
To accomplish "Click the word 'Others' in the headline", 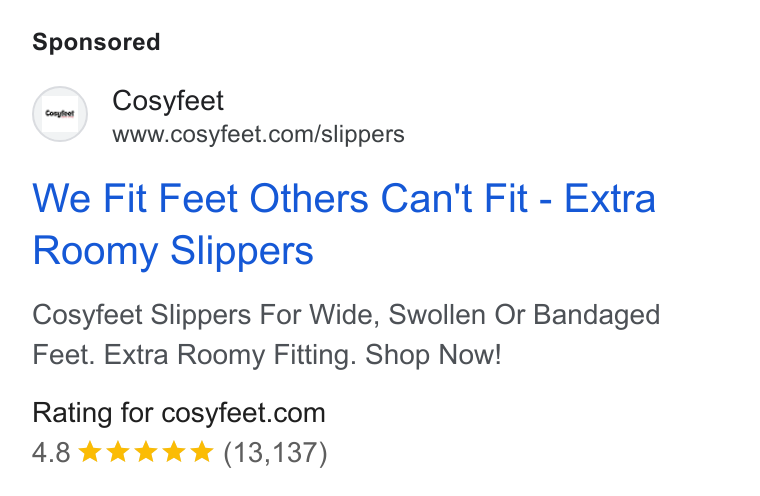I will 309,198.
